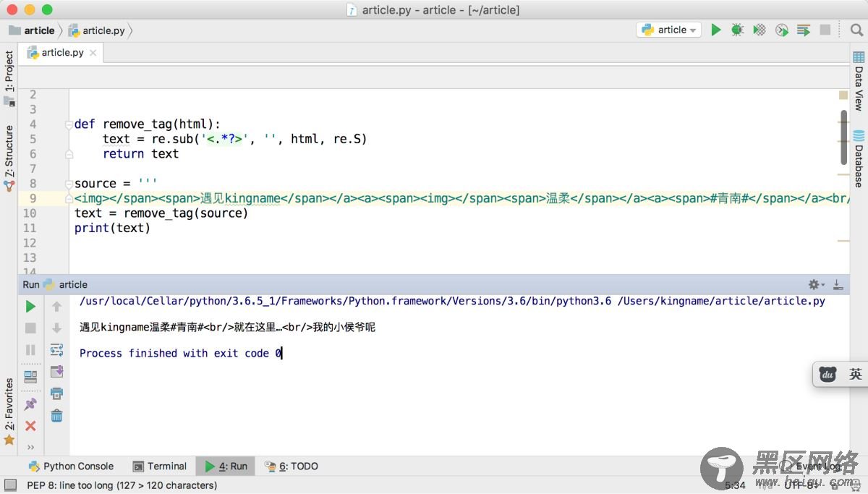868x494 pixels.
Task: Toggle scroll to end of console output
Action: pyautogui.click(x=56, y=372)
